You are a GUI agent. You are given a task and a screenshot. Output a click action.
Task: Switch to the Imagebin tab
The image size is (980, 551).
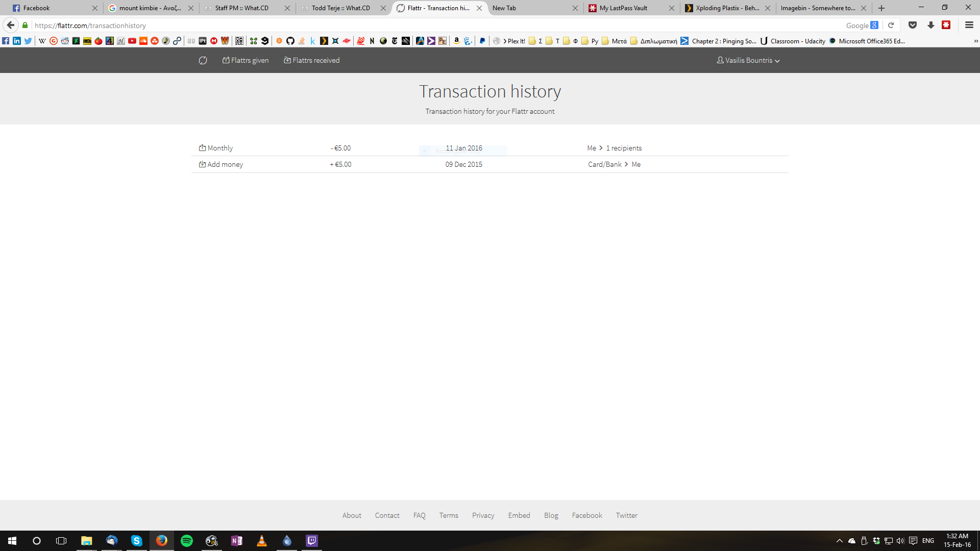[x=824, y=8]
